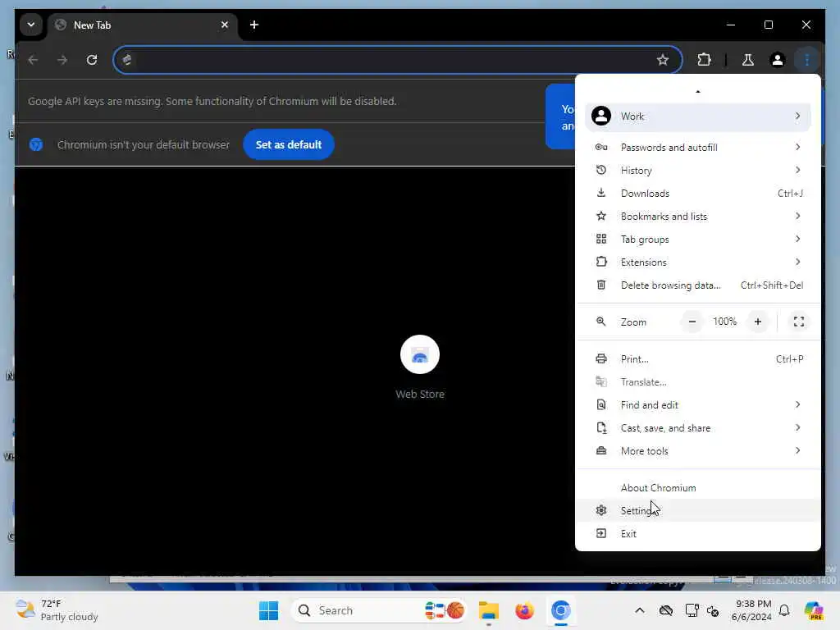Expand Cast, save, and share submenu chevron
840x630 pixels.
[x=797, y=428]
